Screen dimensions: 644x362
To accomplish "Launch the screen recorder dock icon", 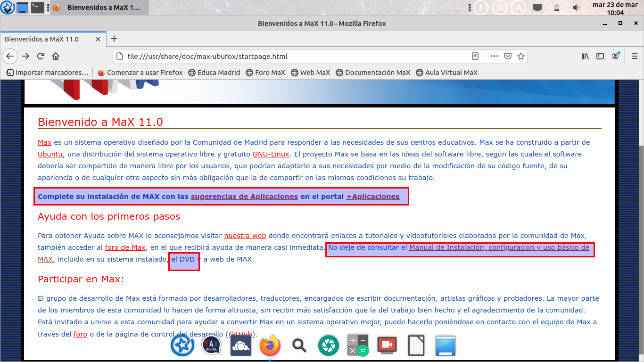I will pos(387,346).
